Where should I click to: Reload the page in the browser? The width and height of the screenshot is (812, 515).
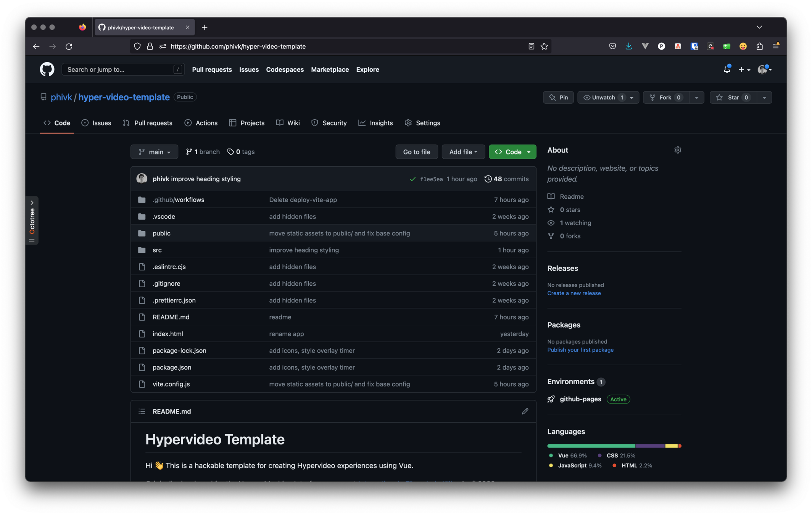pos(69,46)
